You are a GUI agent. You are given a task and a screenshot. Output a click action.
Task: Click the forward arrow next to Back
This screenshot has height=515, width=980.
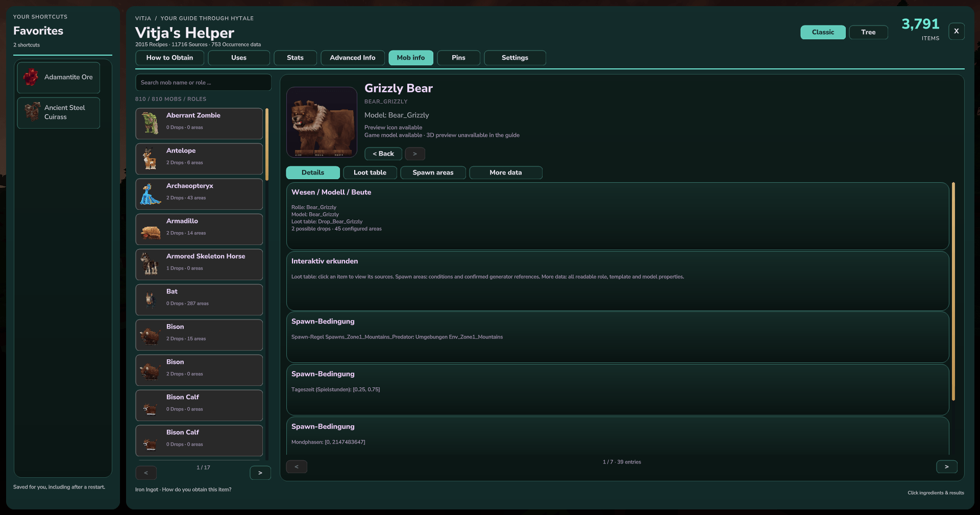pos(415,154)
